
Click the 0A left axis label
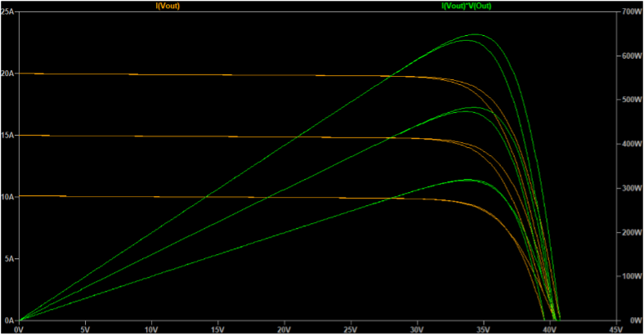click(10, 320)
